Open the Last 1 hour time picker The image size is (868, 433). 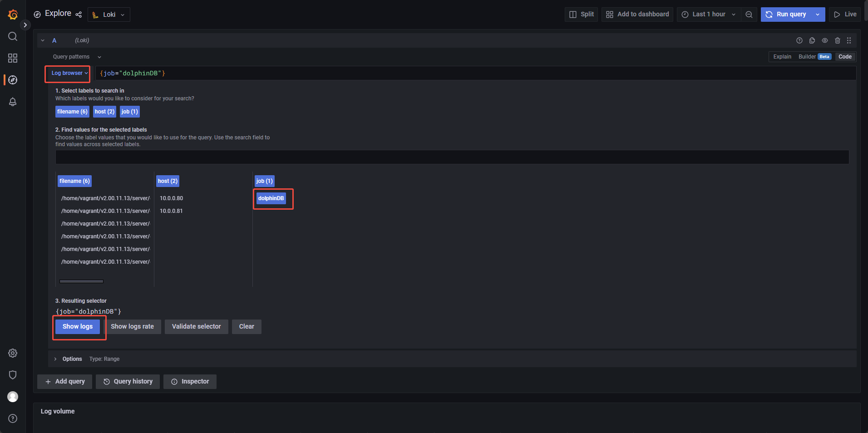[x=709, y=15]
